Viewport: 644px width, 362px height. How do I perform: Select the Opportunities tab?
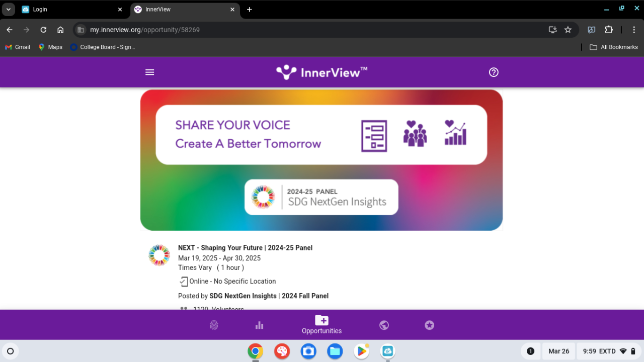(x=321, y=325)
